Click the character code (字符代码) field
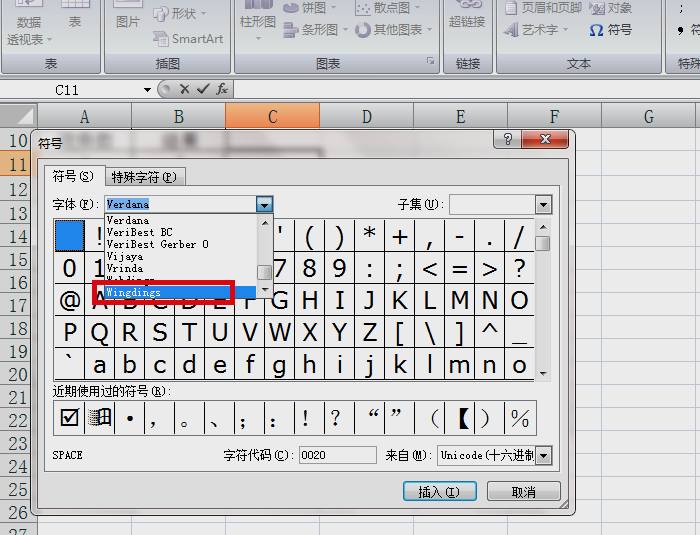Viewport: 700px width, 535px height. click(x=338, y=455)
